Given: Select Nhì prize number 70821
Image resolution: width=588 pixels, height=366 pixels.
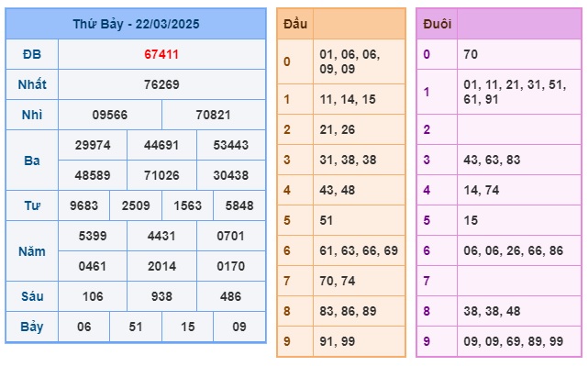Looking at the screenshot, I should pos(214,115).
